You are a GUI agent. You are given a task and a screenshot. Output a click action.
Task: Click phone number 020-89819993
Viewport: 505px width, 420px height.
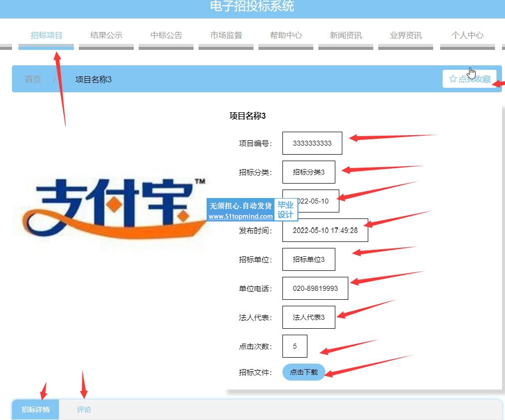pos(315,288)
